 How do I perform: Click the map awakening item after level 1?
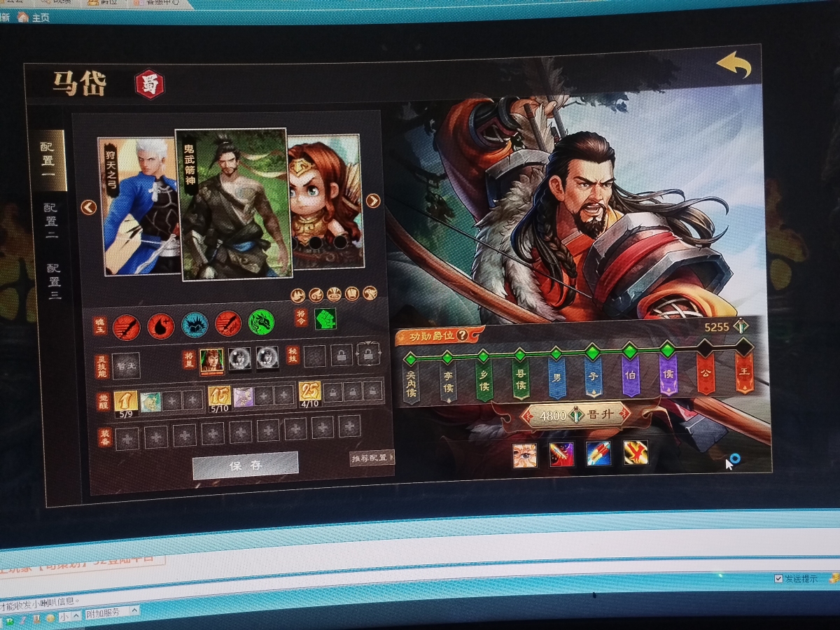[150, 401]
